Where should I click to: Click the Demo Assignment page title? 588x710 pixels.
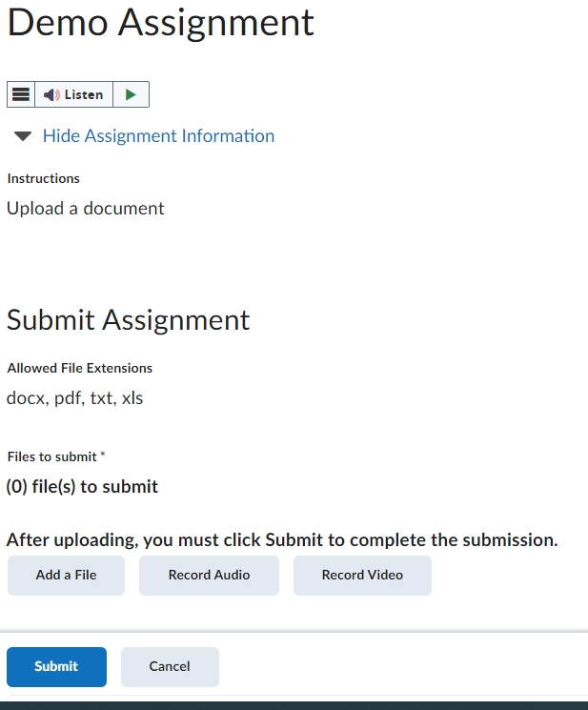tap(160, 23)
